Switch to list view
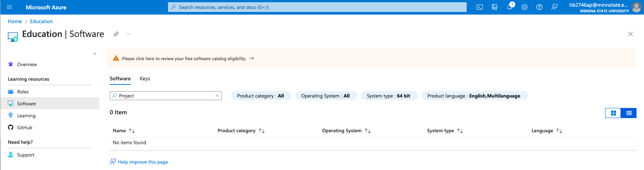This screenshot has height=170, width=644. 629,113
